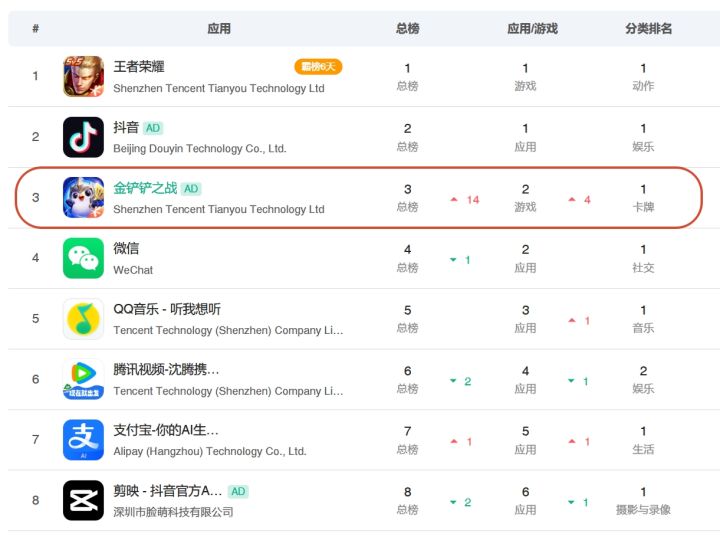Click Alipay (Hangzhou) Technology Co., Ltd. text
Image resolution: width=720 pixels, height=537 pixels.
tap(210, 452)
